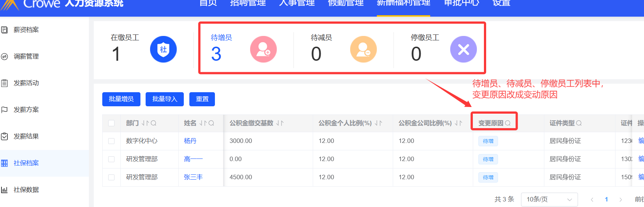This screenshot has height=207, width=644.
Task: Check the 张三丰 row checkbox
Action: coord(111,177)
